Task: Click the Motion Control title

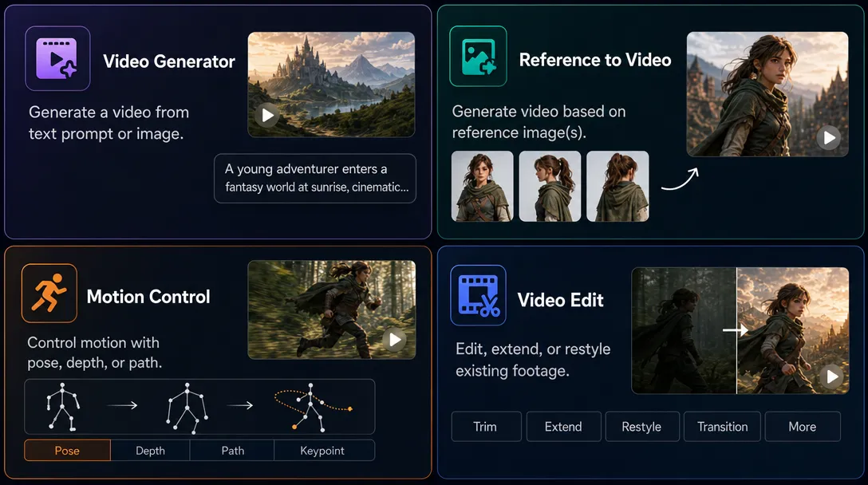Action: [x=148, y=296]
